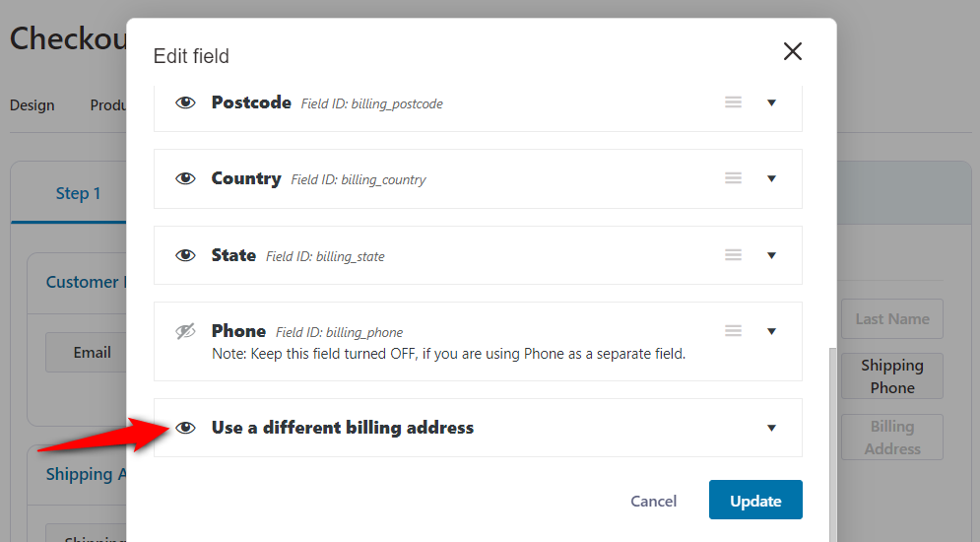Toggle eye icon for Use a different billing address

[x=185, y=428]
